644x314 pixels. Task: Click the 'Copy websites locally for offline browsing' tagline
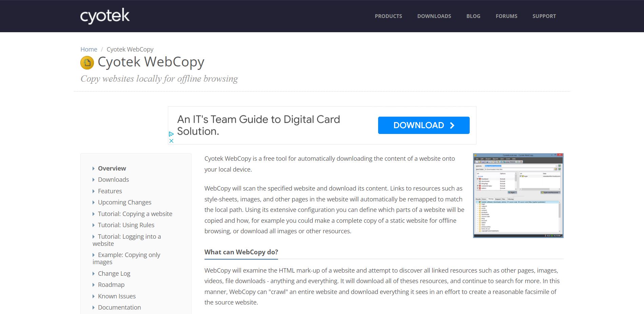point(159,79)
